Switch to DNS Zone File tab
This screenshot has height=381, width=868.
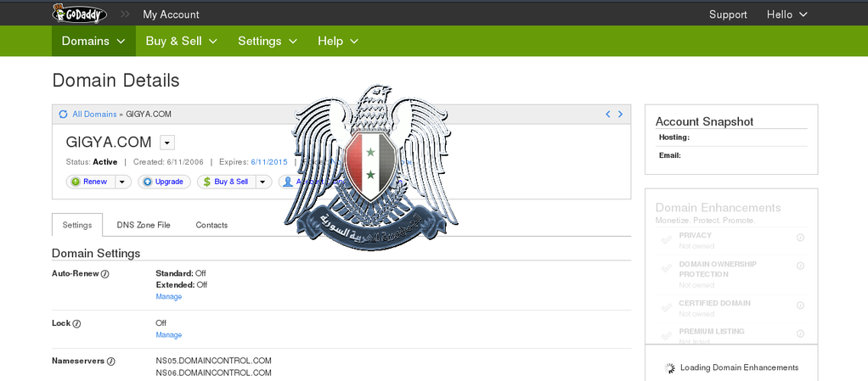point(144,225)
